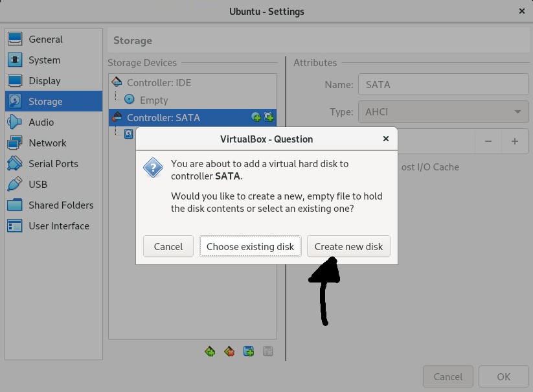Screen dimensions: 533x392
Task: Click the optical disc icon beside Empty
Action: coord(129,99)
